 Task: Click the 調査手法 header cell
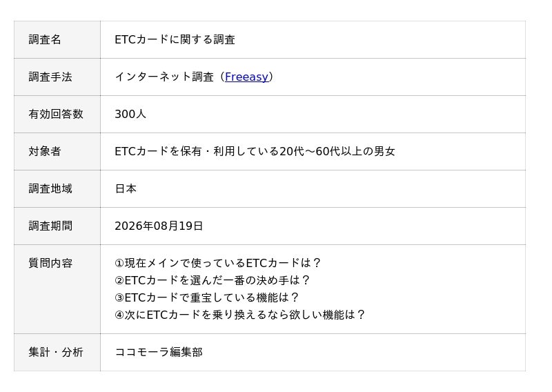pyautogui.click(x=57, y=77)
